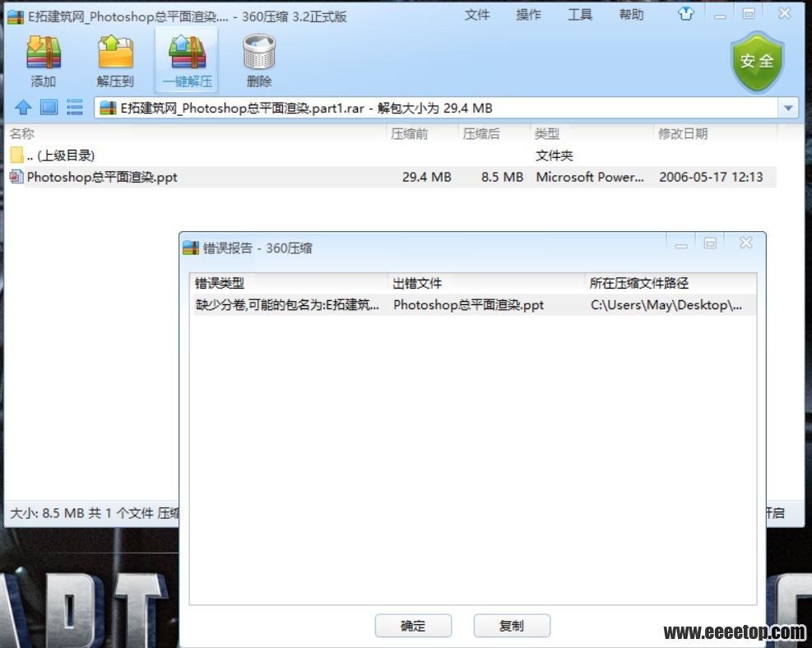Viewport: 812px width, 648px height.
Task: Click the 文件夹 type cell
Action: click(554, 155)
